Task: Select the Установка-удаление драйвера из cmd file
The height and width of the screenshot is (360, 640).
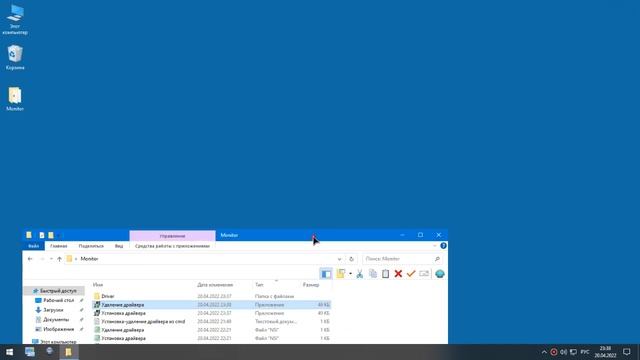Action: click(x=211, y=322)
